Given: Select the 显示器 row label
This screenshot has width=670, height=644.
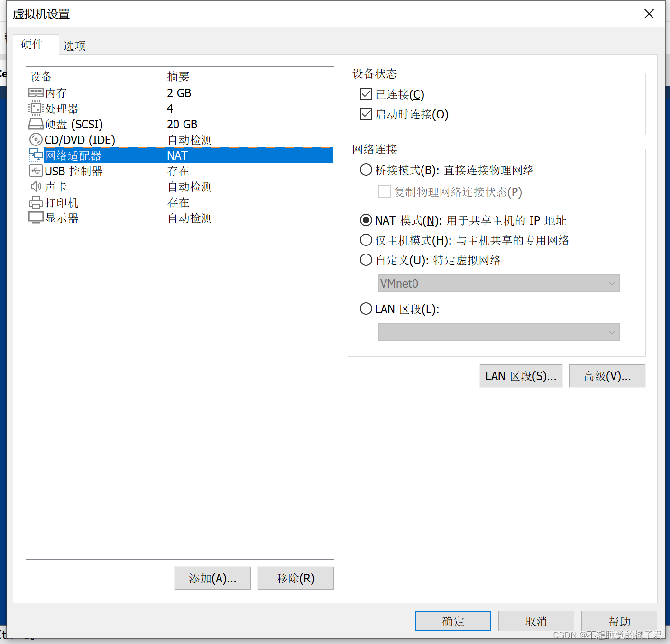Looking at the screenshot, I should pos(62,218).
